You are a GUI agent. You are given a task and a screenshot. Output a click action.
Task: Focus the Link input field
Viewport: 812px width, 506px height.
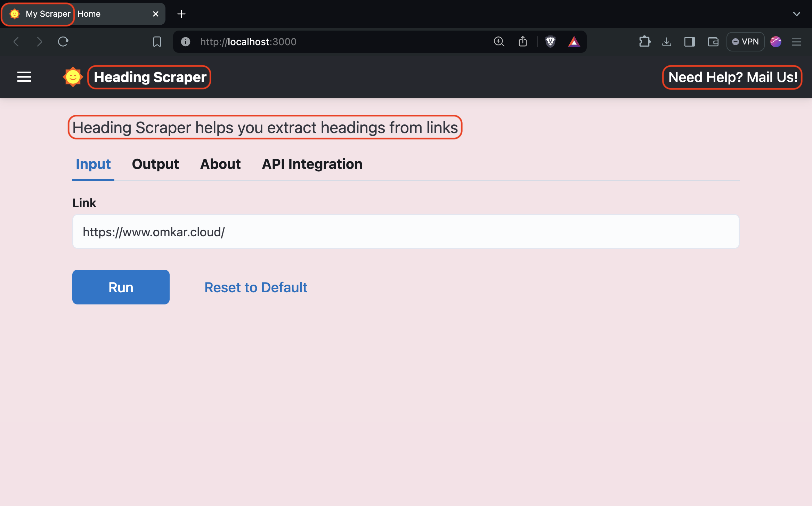click(x=406, y=232)
